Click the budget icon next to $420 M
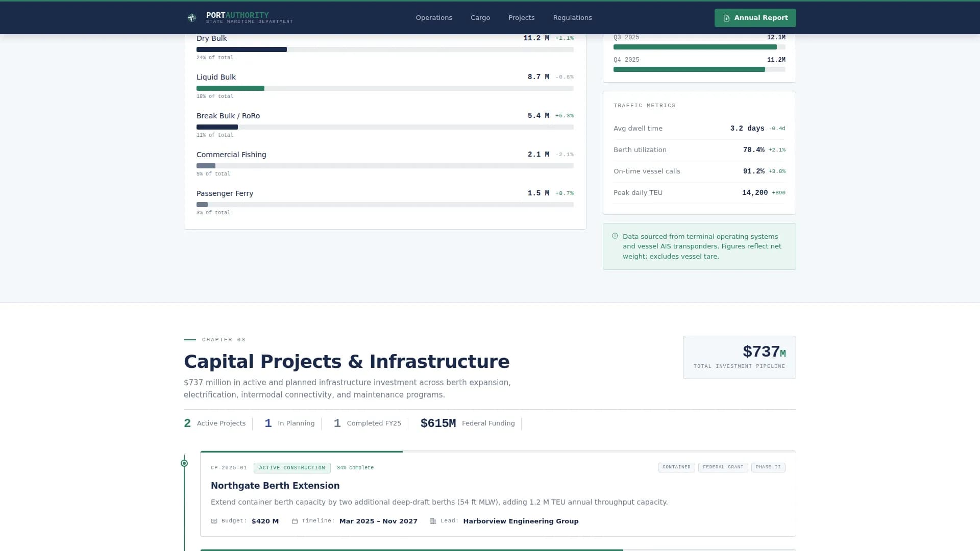Image resolution: width=980 pixels, height=551 pixels. pyautogui.click(x=214, y=521)
